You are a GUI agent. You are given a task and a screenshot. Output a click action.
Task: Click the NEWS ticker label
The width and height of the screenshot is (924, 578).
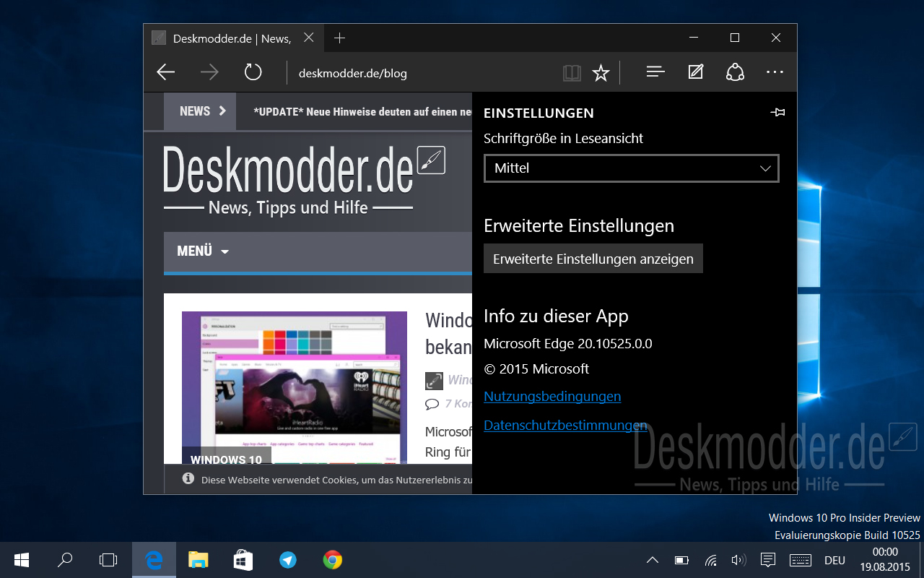pyautogui.click(x=200, y=111)
